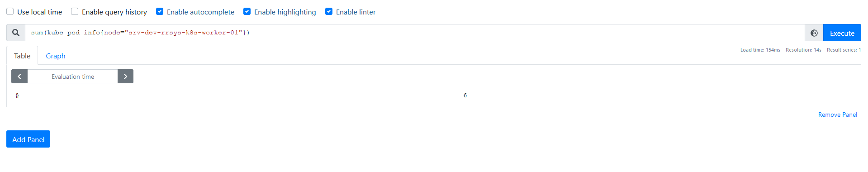This screenshot has width=868, height=172.
Task: Toggle the Use local time checkbox
Action: pos(10,11)
